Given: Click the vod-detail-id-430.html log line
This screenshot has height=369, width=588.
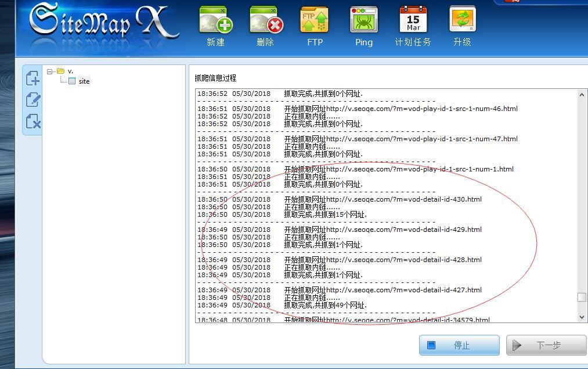Looking at the screenshot, I should 340,199.
